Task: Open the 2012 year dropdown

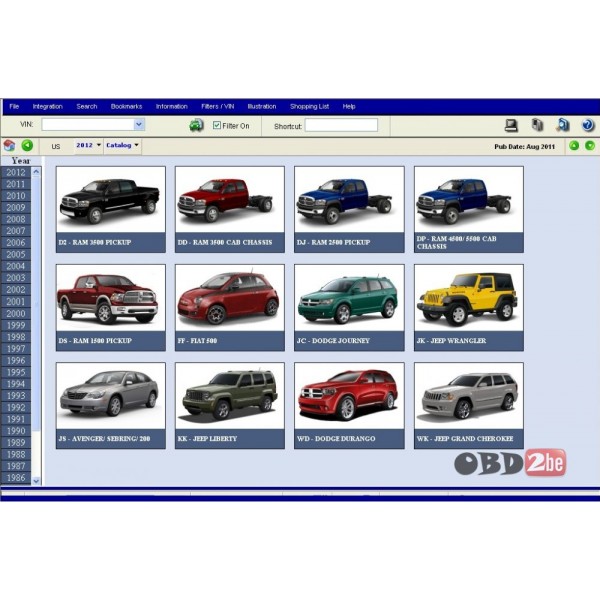Action: pyautogui.click(x=88, y=145)
